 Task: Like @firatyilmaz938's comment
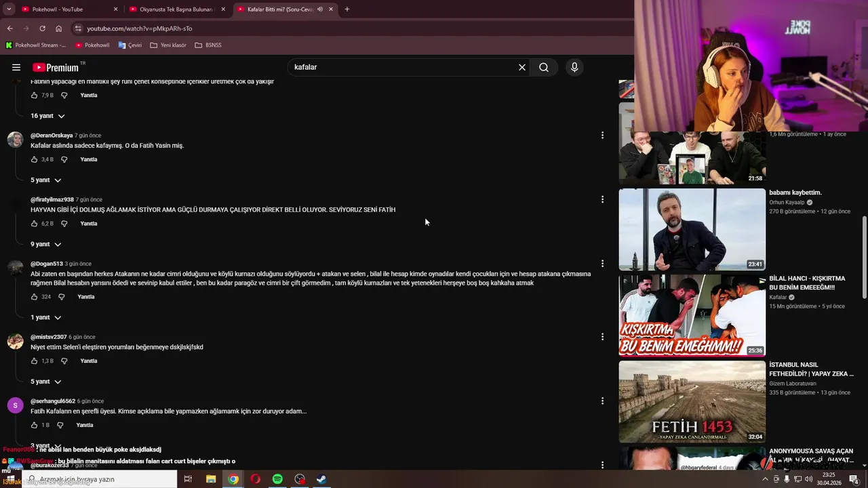click(35, 224)
